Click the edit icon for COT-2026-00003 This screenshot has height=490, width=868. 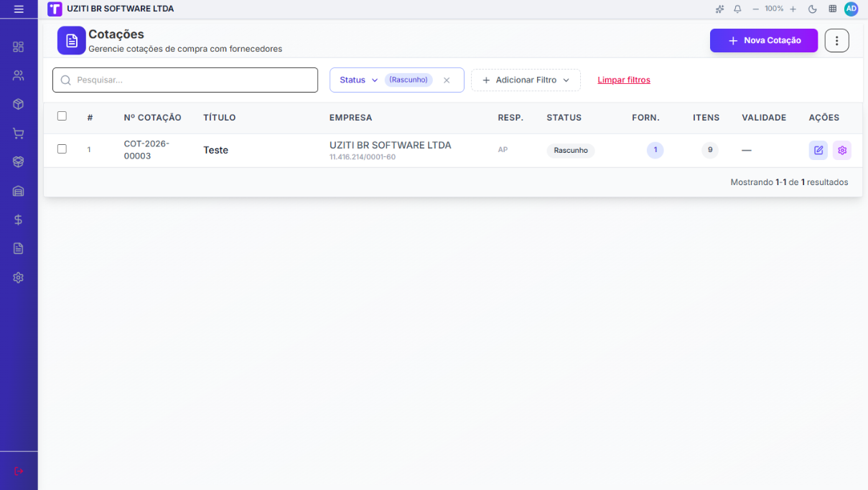point(818,150)
